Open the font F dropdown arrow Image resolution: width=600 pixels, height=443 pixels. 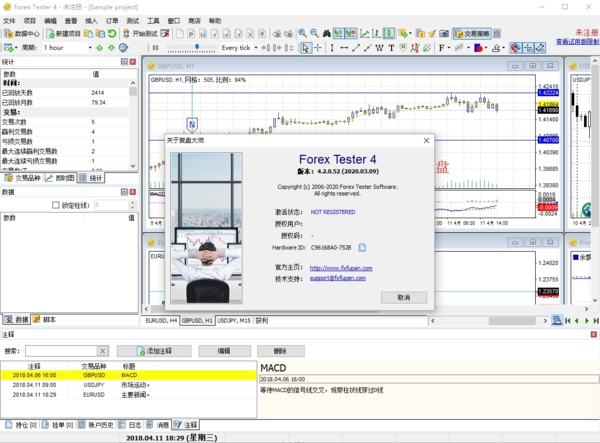point(447,47)
